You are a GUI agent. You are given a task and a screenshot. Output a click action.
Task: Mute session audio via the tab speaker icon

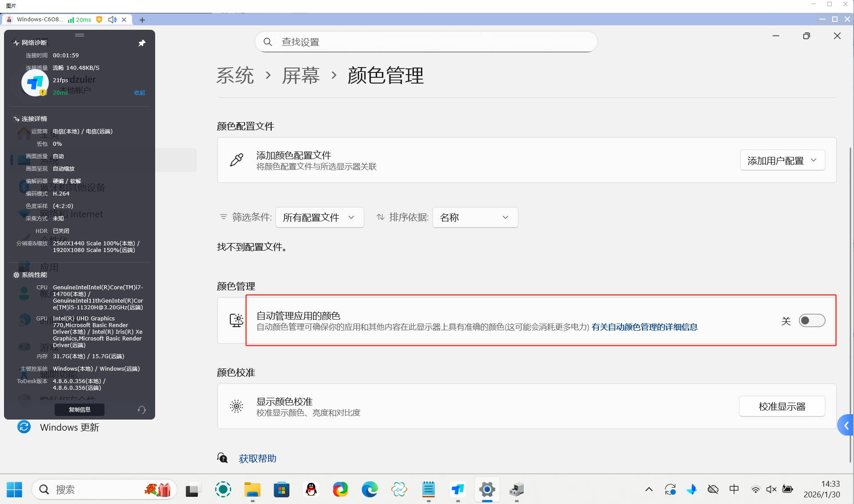(112, 20)
